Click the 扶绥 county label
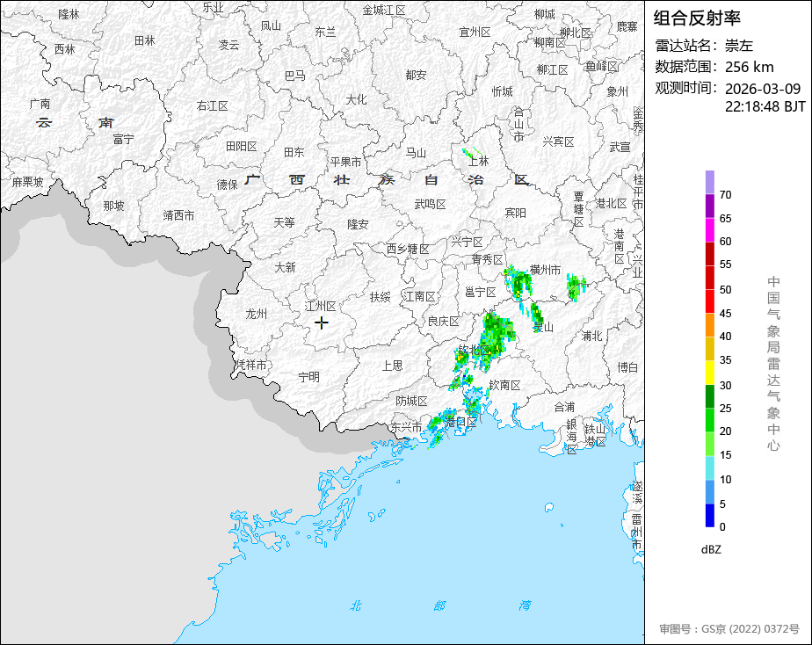 (x=381, y=297)
